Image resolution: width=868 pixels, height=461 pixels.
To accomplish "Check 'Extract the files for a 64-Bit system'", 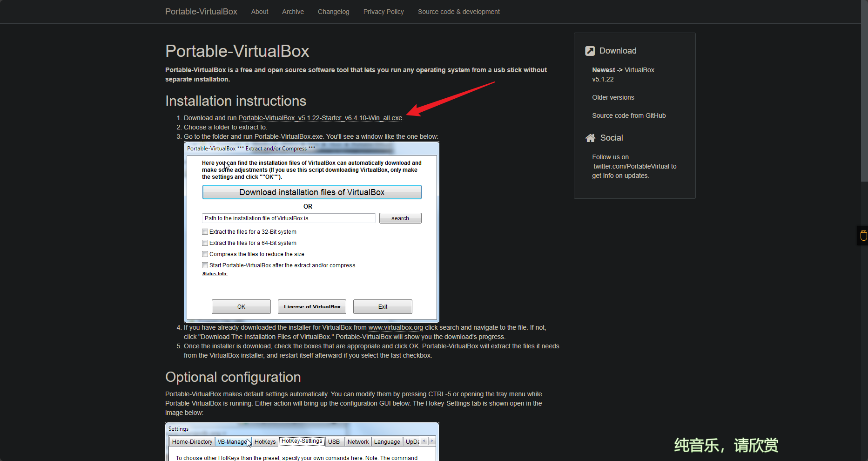I will [205, 243].
